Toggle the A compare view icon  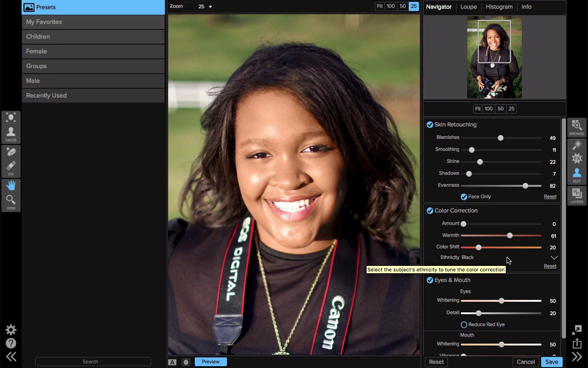(172, 362)
